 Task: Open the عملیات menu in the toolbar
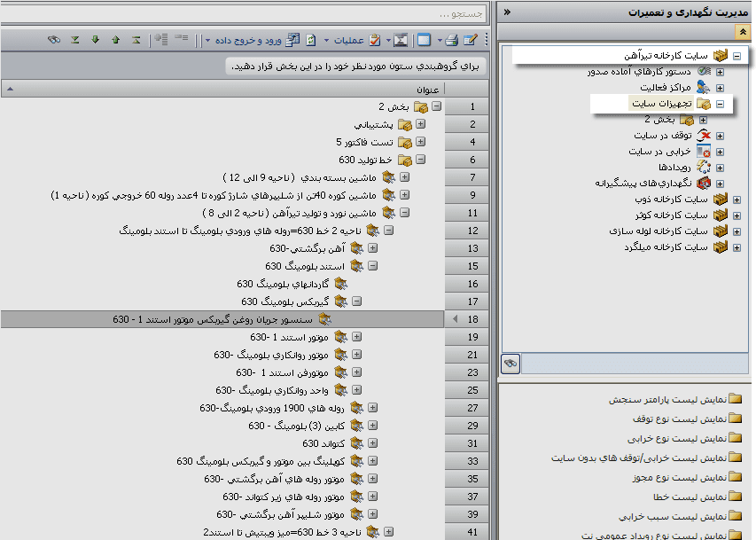pyautogui.click(x=349, y=40)
